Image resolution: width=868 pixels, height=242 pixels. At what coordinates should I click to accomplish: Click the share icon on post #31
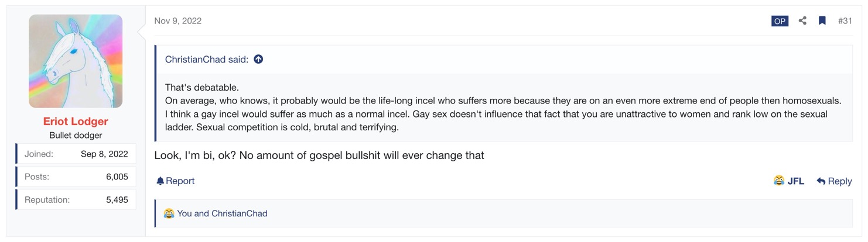tap(802, 21)
